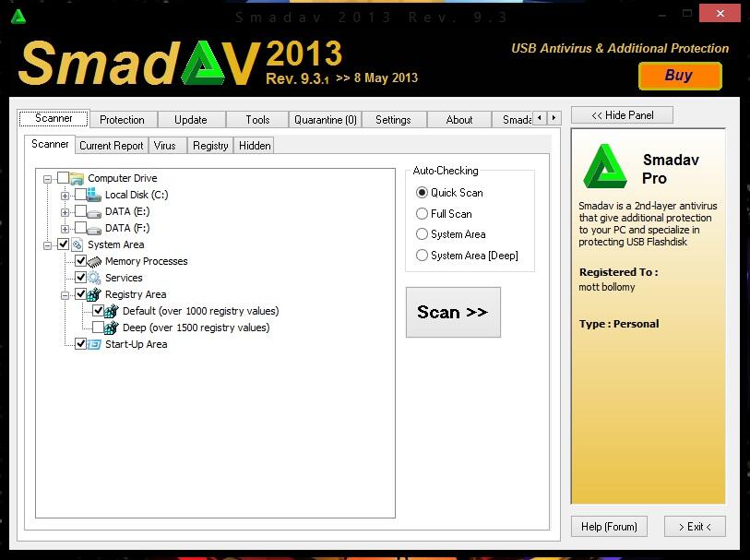Expand the DATA (E:) node
Screen dimensions: 750x560
pos(65,212)
